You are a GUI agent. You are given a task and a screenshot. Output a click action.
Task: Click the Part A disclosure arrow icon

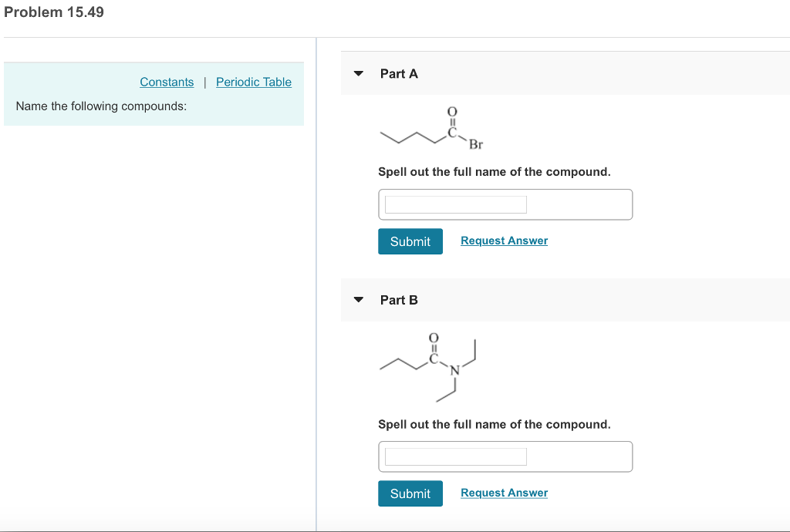pyautogui.click(x=358, y=73)
